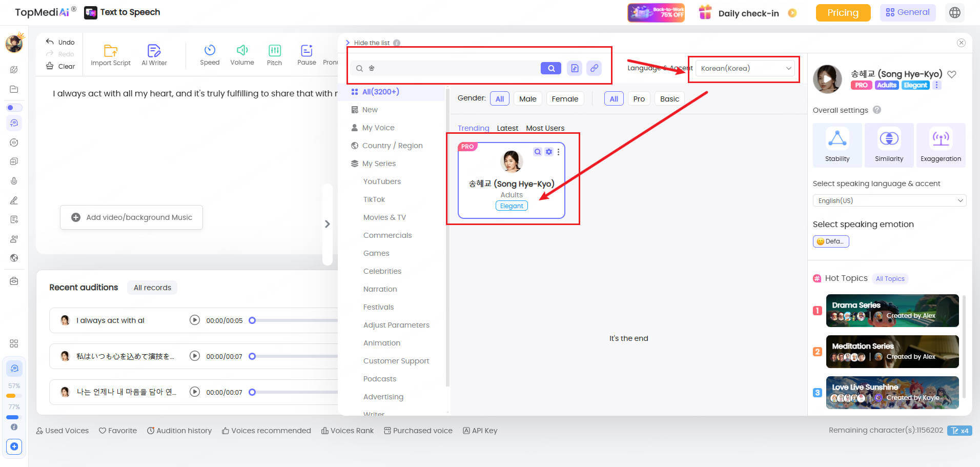Select the Basic voice filter
Screen dimensions: 980x467
coord(669,98)
